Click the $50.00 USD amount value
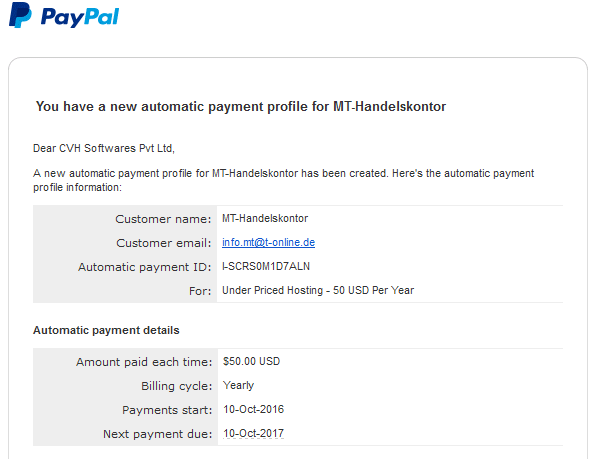Image resolution: width=606 pixels, height=459 pixels. pyautogui.click(x=251, y=361)
